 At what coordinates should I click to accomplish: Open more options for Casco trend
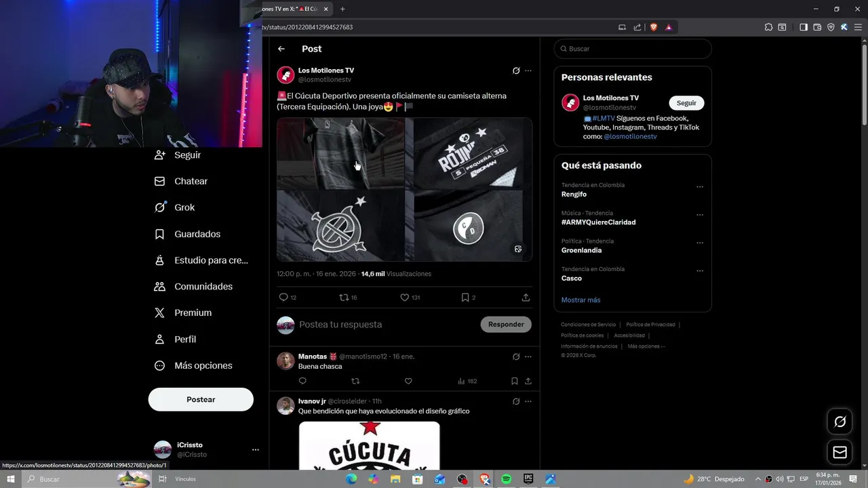(x=700, y=271)
